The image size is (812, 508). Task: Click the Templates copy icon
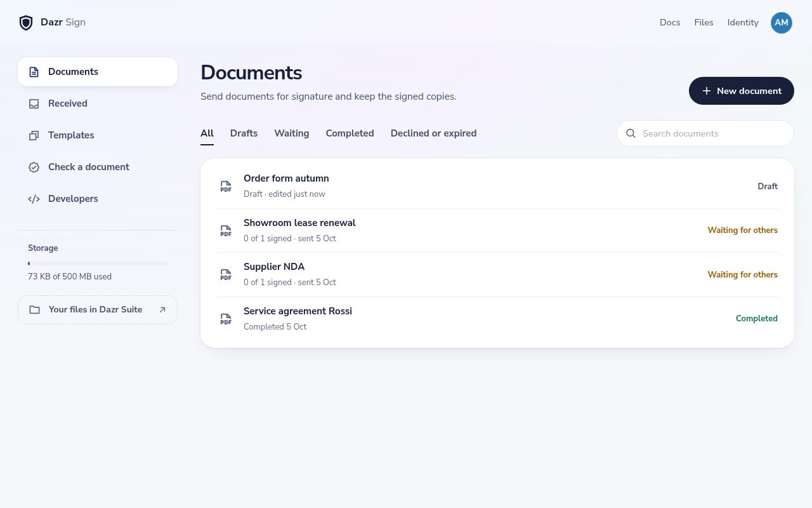point(34,135)
